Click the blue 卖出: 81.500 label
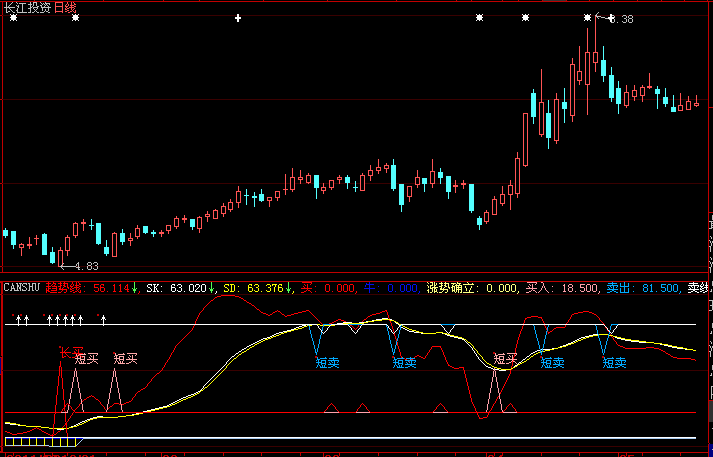Viewport: 713px width, 457px height. click(641, 288)
